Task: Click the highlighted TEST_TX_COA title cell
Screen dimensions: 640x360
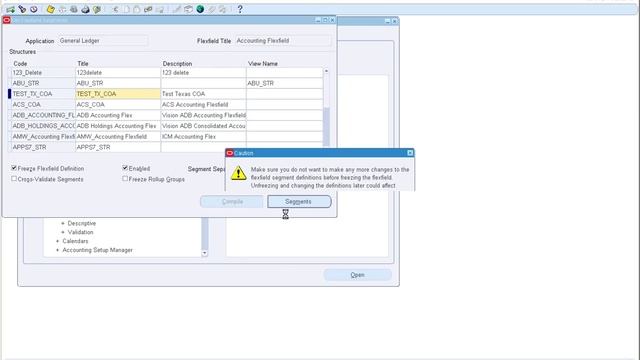Action: coord(118,94)
